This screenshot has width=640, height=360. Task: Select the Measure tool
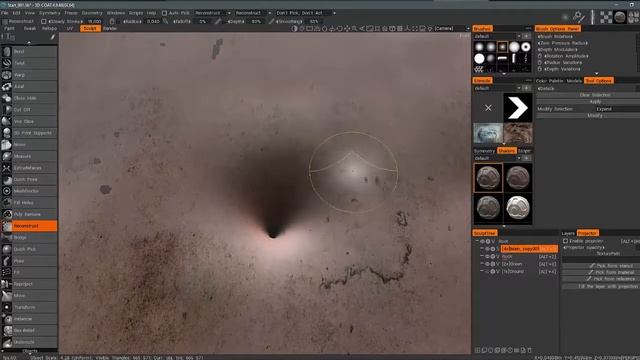pos(29,156)
